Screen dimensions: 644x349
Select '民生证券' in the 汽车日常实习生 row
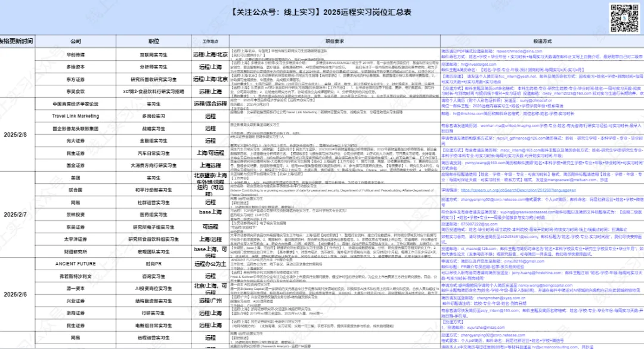coord(76,153)
